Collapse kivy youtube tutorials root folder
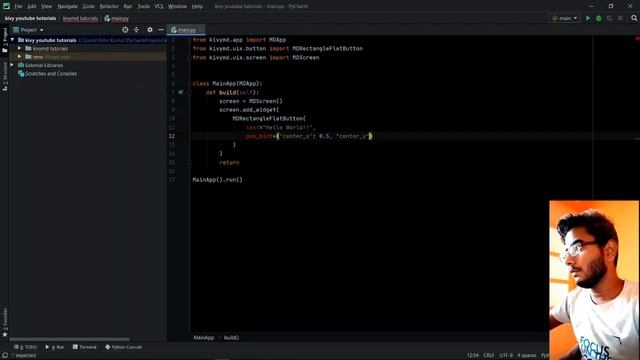Image resolution: width=640 pixels, height=360 pixels. [x=12, y=40]
